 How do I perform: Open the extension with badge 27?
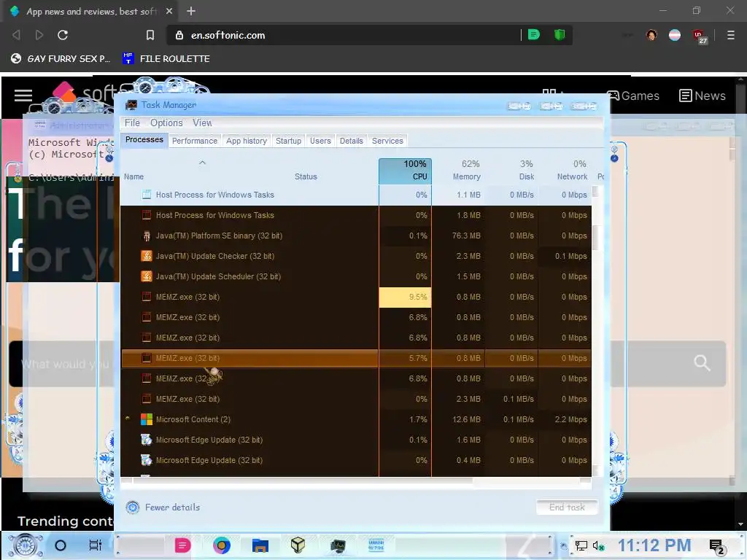[700, 36]
